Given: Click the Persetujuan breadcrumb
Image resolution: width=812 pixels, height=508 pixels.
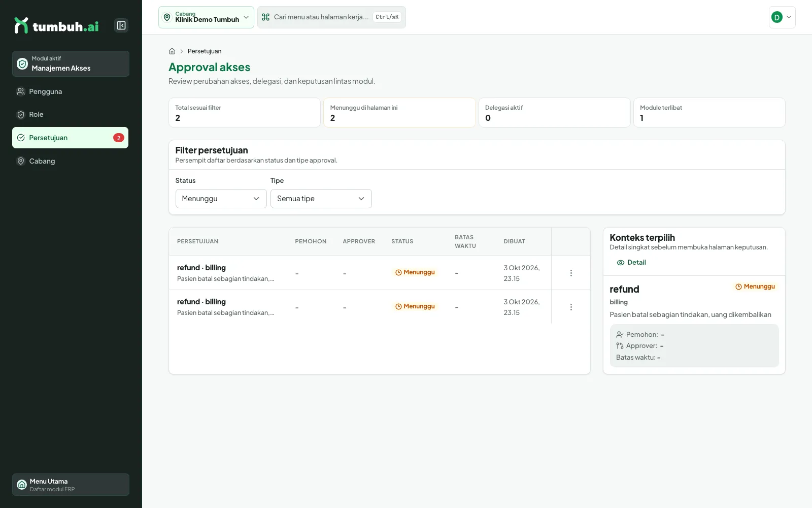Looking at the screenshot, I should coord(205,51).
